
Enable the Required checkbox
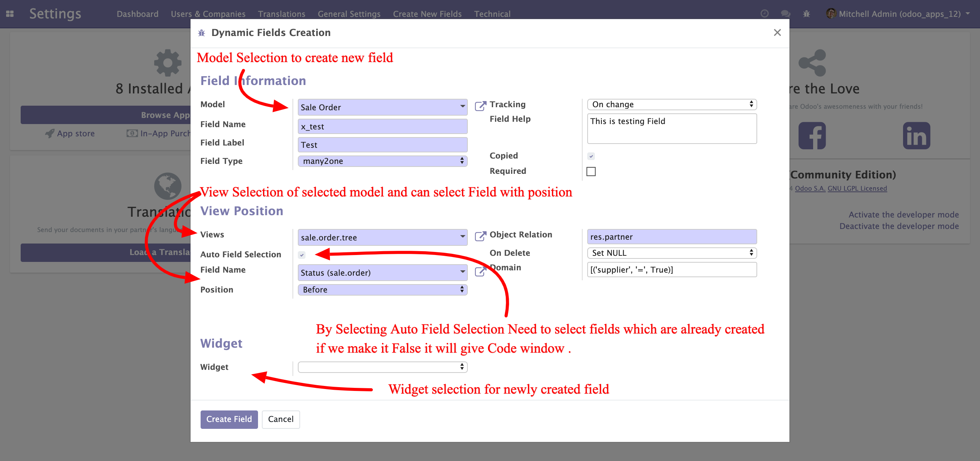tap(591, 172)
